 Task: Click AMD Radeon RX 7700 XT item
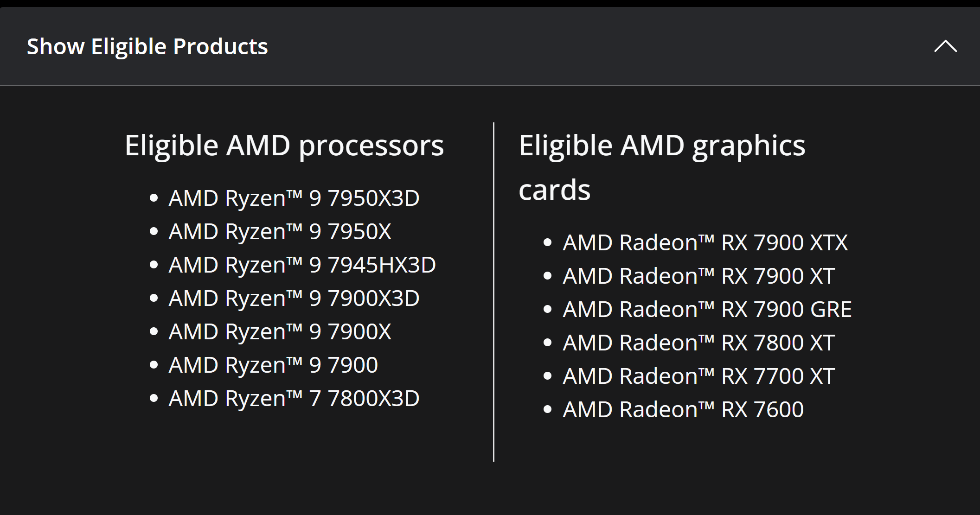[698, 376]
